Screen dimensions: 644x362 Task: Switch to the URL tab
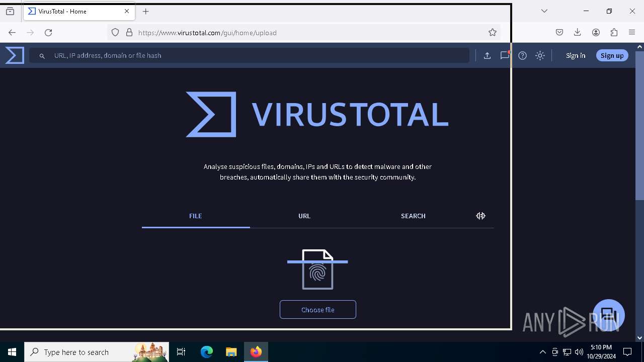(x=304, y=216)
